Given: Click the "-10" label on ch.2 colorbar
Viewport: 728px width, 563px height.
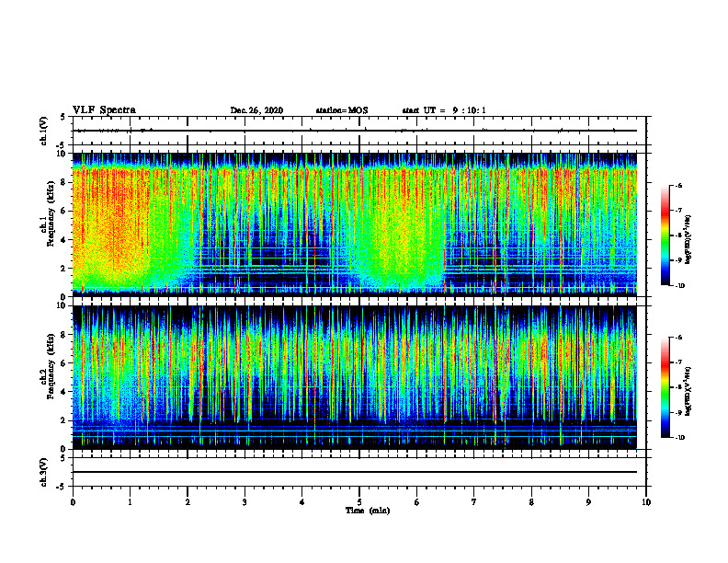Looking at the screenshot, I should [679, 438].
